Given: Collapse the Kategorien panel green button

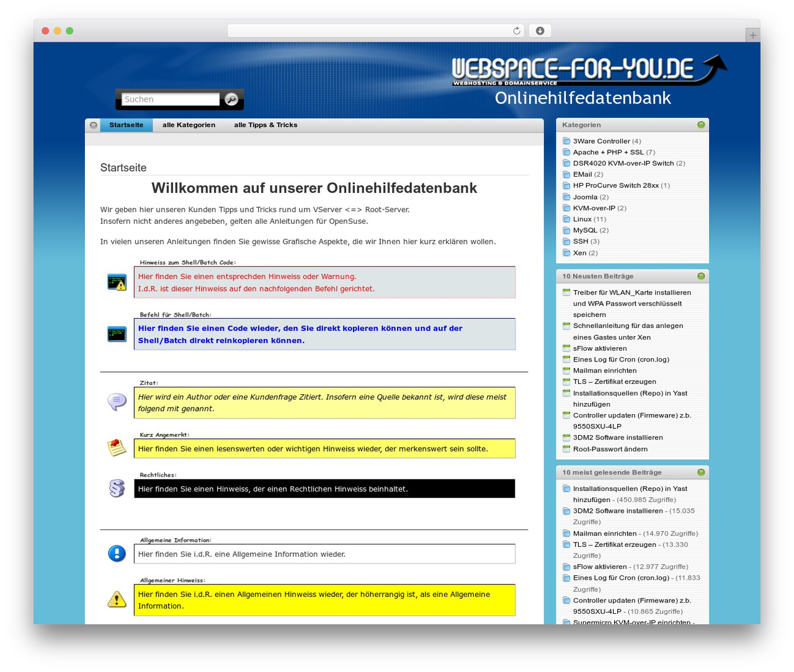Looking at the screenshot, I should click(x=701, y=125).
